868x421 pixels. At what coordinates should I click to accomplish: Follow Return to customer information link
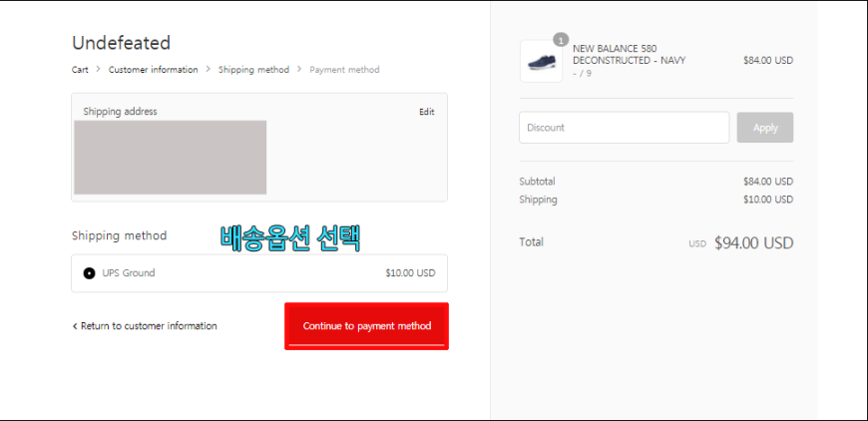[148, 326]
